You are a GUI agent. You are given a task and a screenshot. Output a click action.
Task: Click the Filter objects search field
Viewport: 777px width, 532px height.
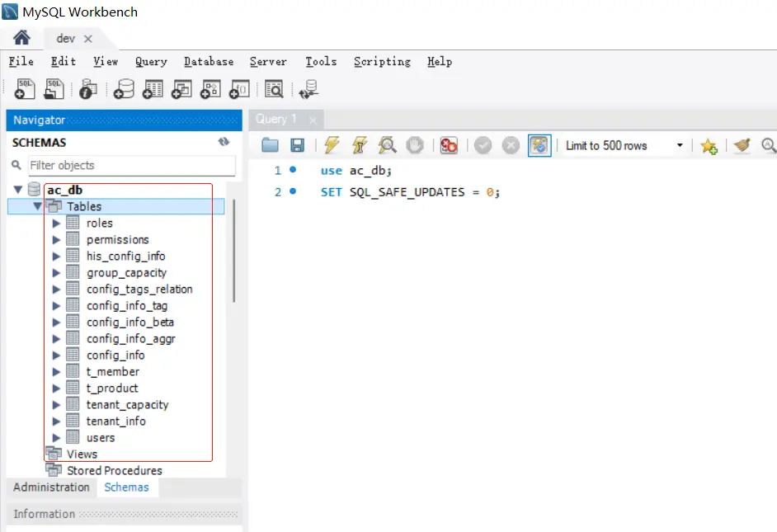point(132,166)
